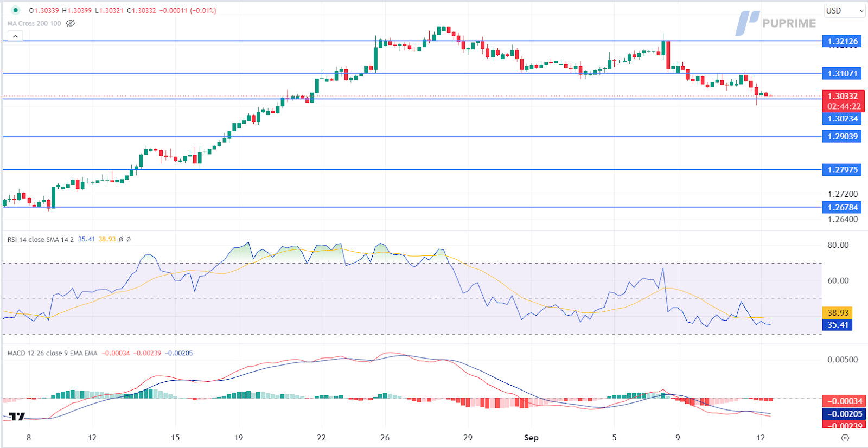Click the TradingView logo
Image resolution: width=868 pixels, height=448 pixels.
[x=17, y=417]
